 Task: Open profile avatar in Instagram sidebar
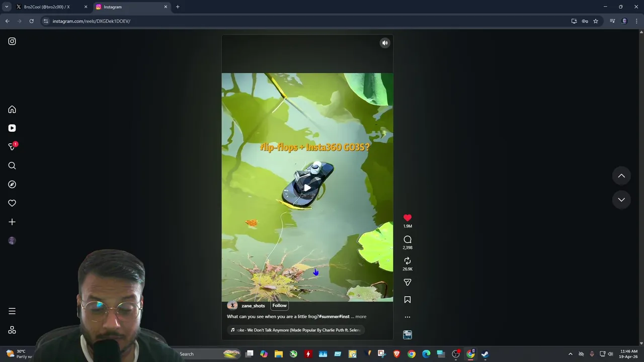tap(12, 241)
